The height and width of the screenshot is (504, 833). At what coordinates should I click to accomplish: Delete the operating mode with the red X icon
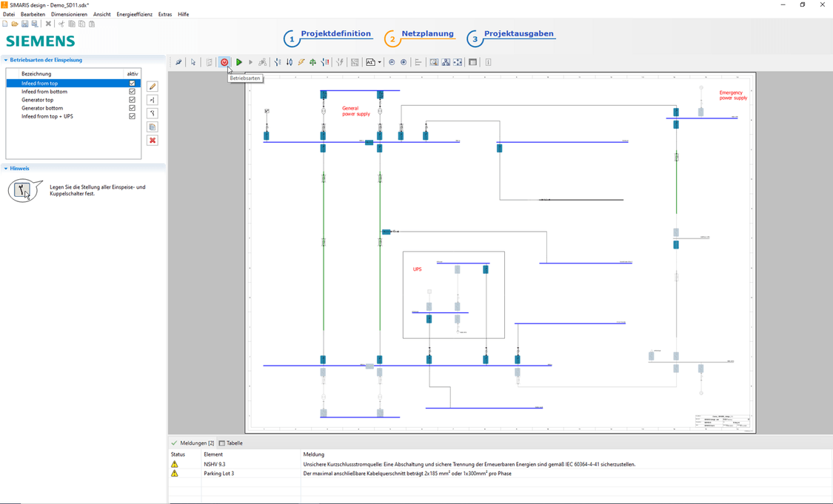pos(152,140)
